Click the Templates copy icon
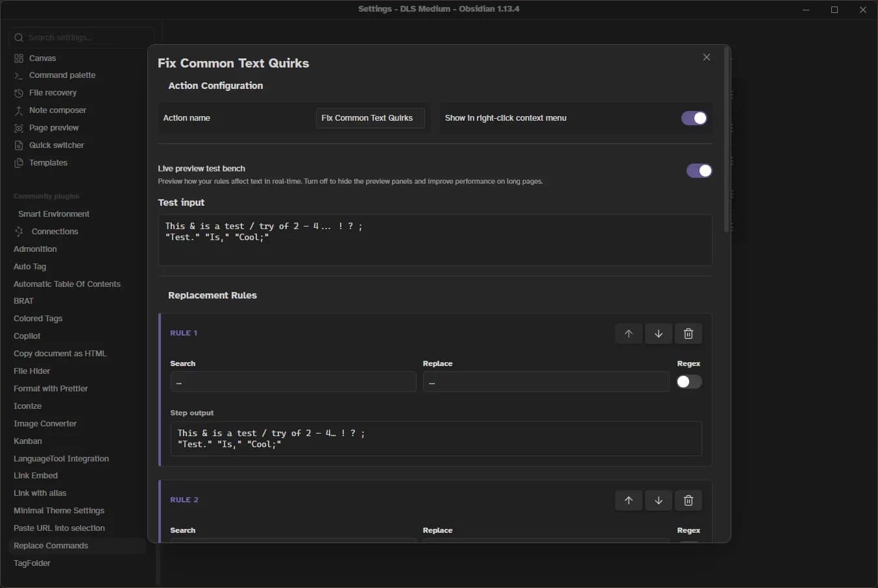 click(x=19, y=163)
